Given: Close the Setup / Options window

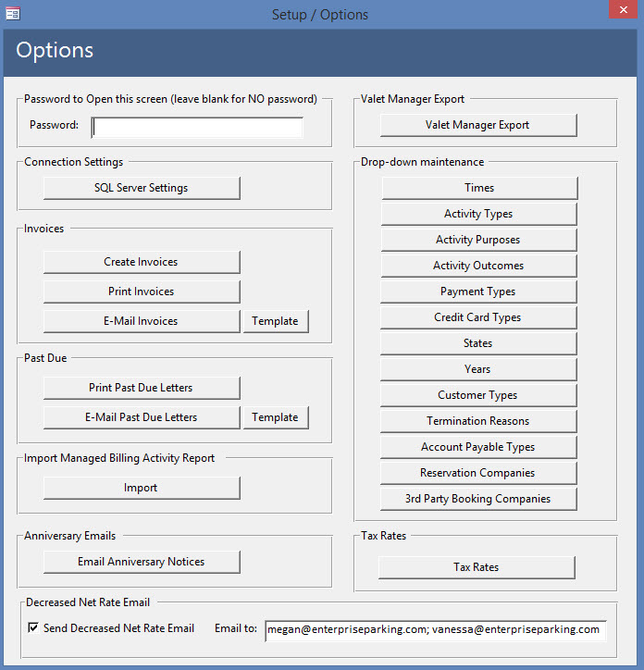Looking at the screenshot, I should (623, 9).
